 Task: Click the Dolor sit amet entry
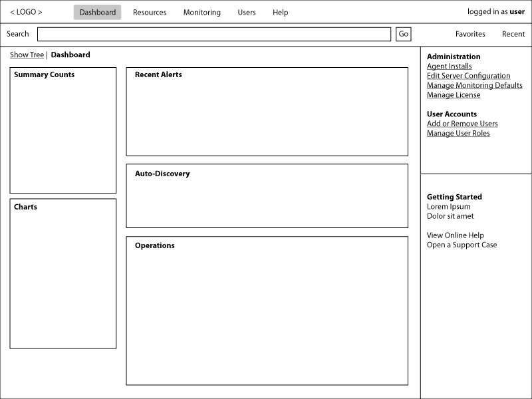[x=450, y=216]
